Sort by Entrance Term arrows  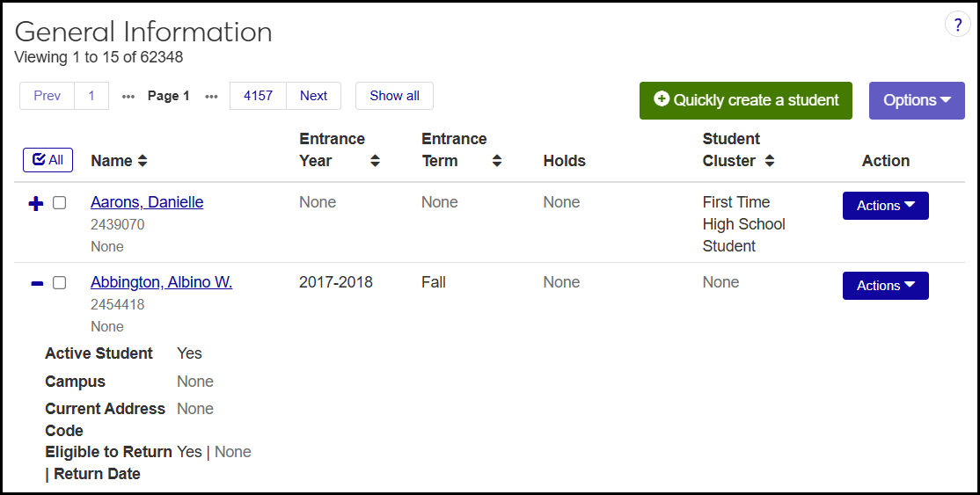point(497,161)
